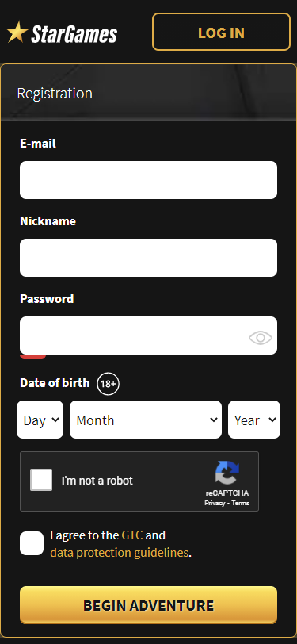Click the Registration header
The width and height of the screenshot is (297, 644).
tap(55, 94)
